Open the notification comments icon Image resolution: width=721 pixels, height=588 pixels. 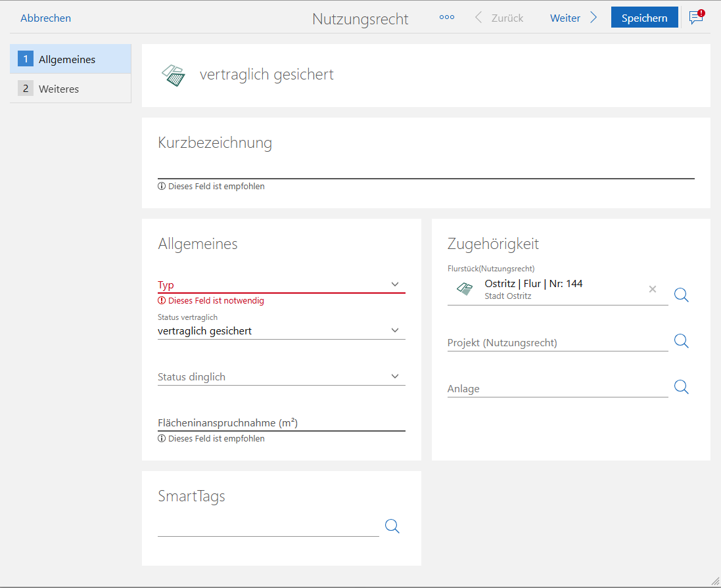pyautogui.click(x=697, y=17)
